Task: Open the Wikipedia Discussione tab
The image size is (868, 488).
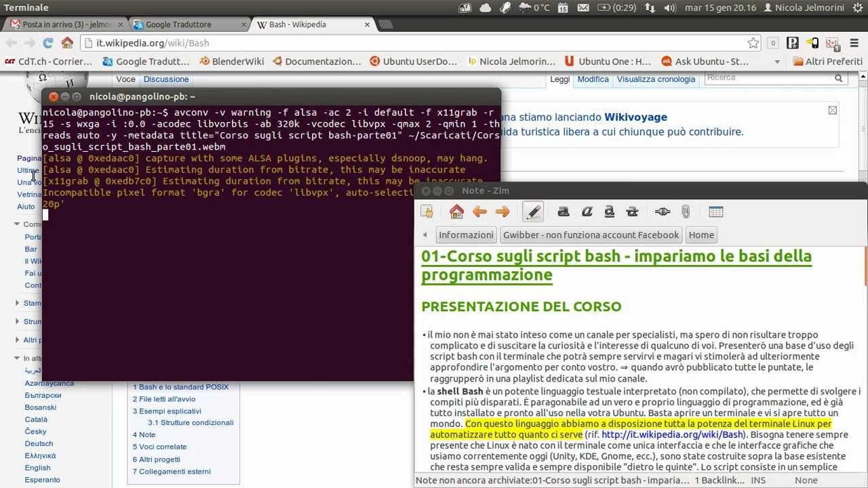Action: [x=166, y=79]
